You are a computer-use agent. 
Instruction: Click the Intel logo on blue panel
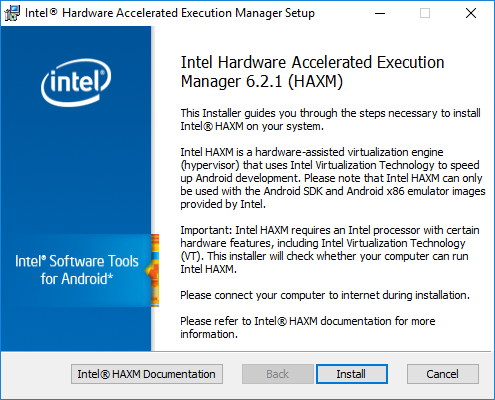point(76,82)
